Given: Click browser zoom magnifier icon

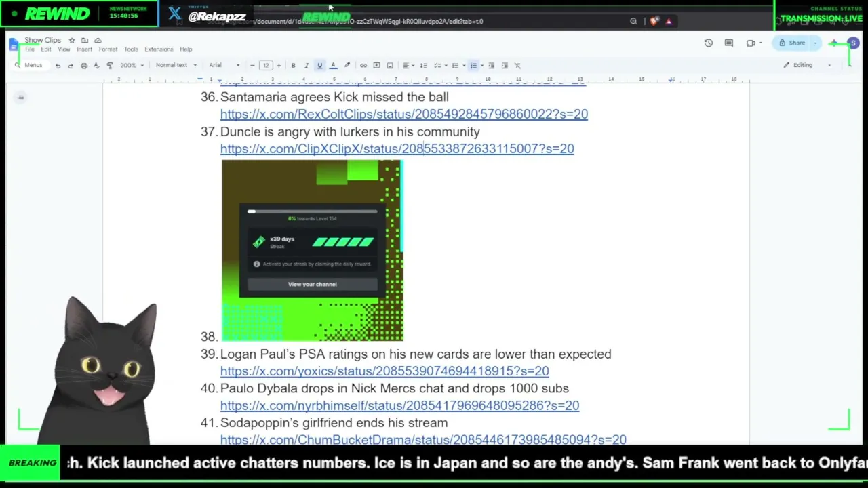Looking at the screenshot, I should coord(633,21).
